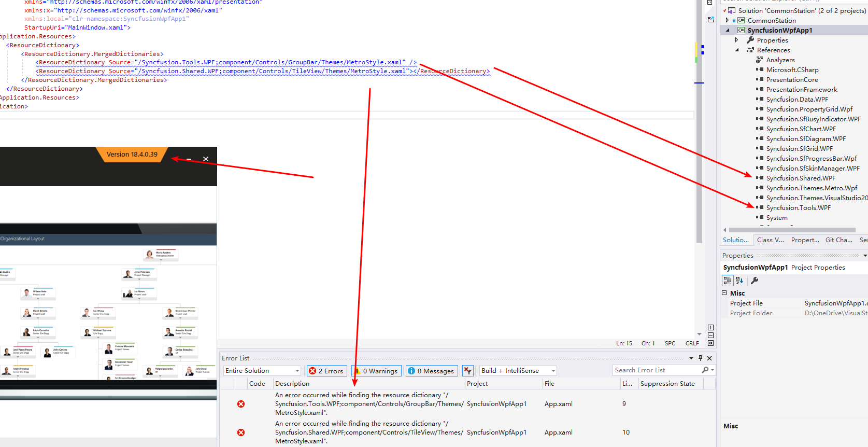Click red error icon of TileView MetroStyle error
Viewport: 868px width, 447px height.
point(241,432)
